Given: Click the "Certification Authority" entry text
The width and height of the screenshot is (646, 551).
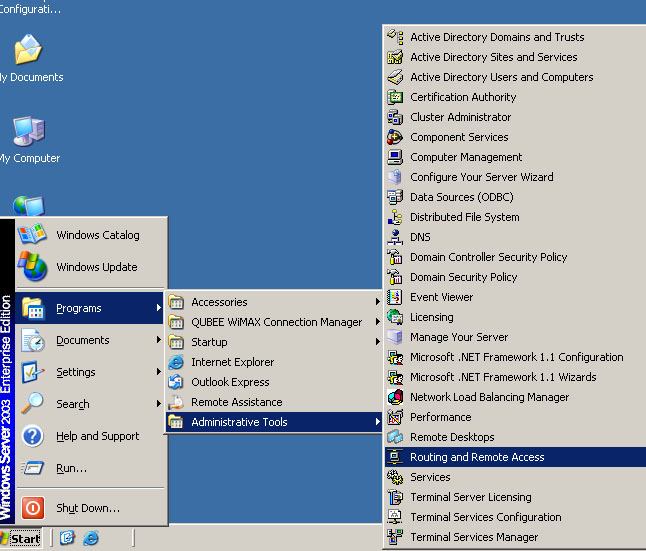Looking at the screenshot, I should tap(463, 97).
